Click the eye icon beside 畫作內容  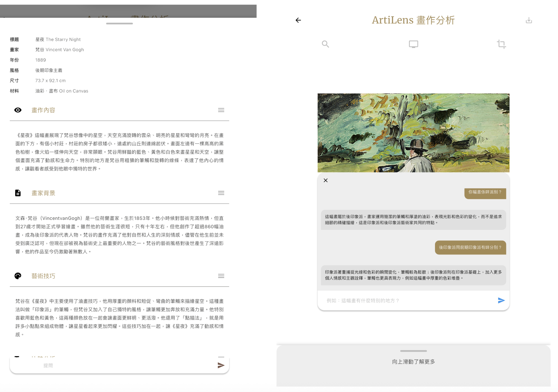pos(18,110)
